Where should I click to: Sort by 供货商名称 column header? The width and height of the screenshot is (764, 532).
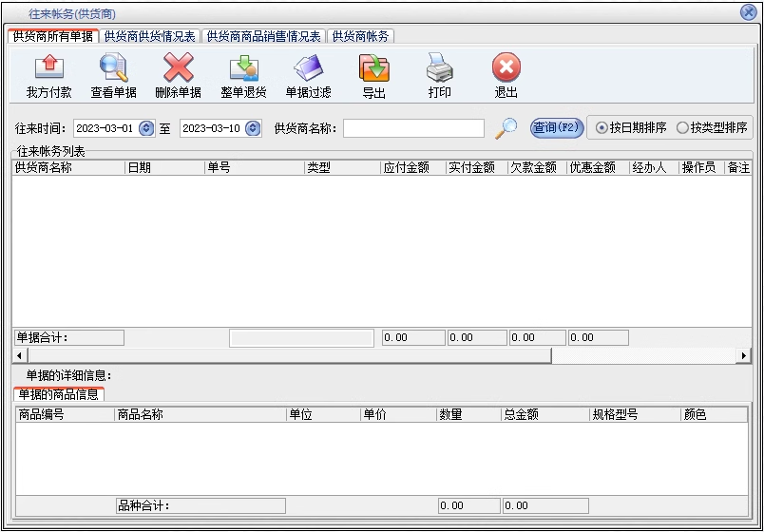tap(68, 168)
